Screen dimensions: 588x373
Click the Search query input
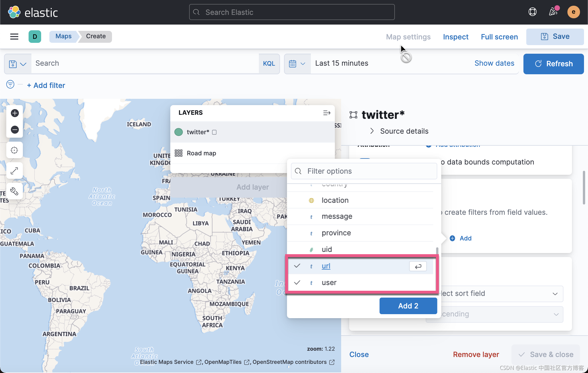pyautogui.click(x=145, y=64)
